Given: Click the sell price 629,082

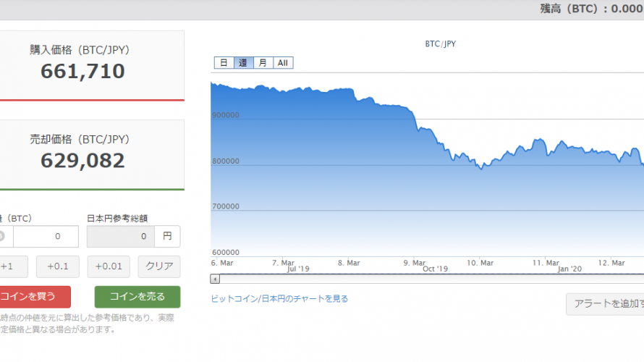Looking at the screenshot, I should pyautogui.click(x=82, y=161).
